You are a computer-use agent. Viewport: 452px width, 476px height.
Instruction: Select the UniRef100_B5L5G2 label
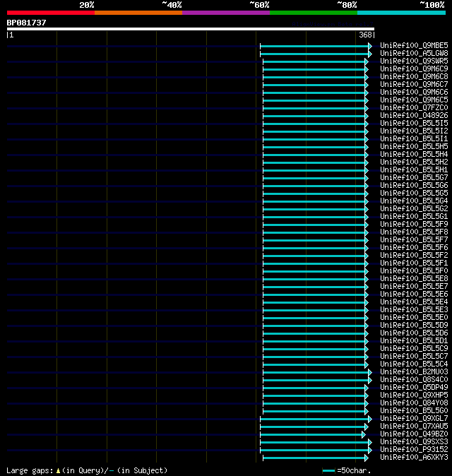414,209
